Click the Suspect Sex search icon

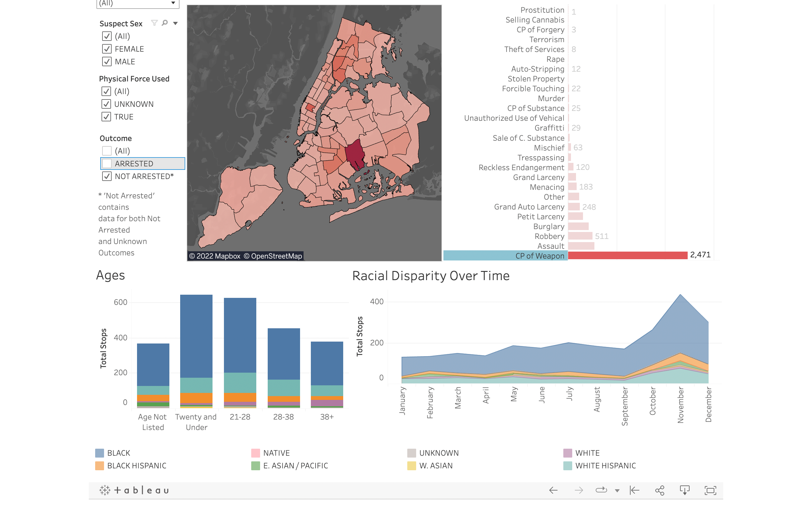pos(165,23)
